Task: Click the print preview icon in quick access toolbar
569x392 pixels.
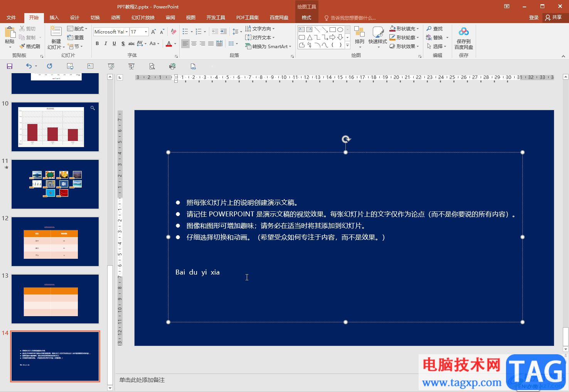Action: click(x=152, y=66)
